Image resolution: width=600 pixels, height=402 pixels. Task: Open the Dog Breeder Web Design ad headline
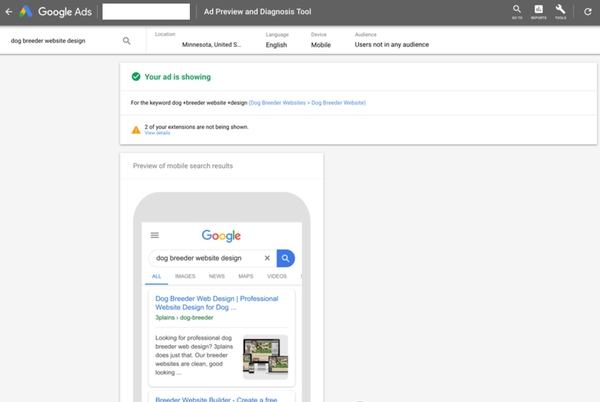[x=217, y=303]
